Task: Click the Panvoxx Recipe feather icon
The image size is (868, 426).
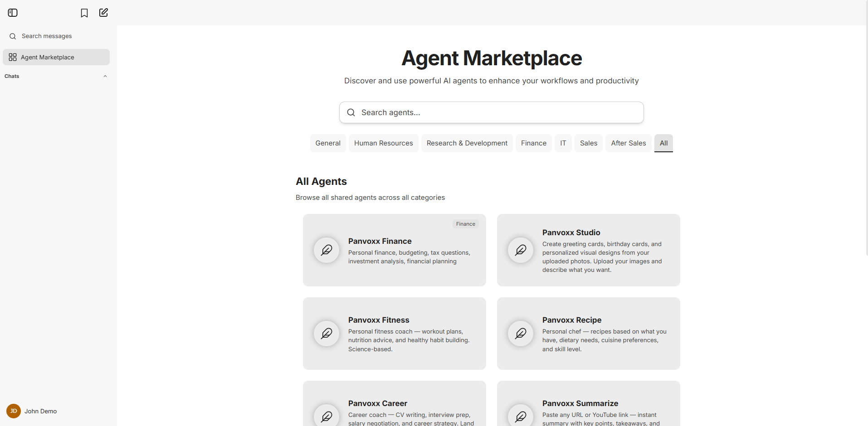Action: (x=521, y=334)
